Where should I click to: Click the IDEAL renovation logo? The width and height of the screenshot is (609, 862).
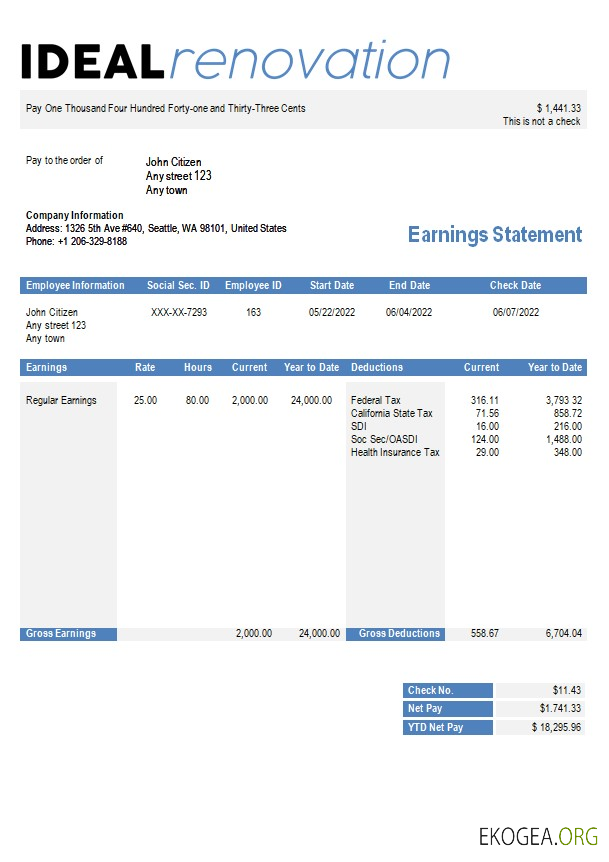pyautogui.click(x=235, y=62)
